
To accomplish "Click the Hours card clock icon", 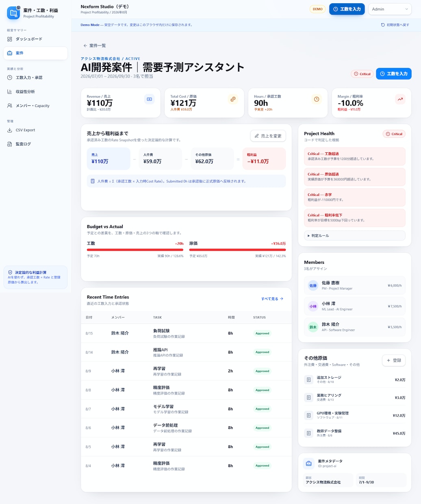I will click(317, 99).
